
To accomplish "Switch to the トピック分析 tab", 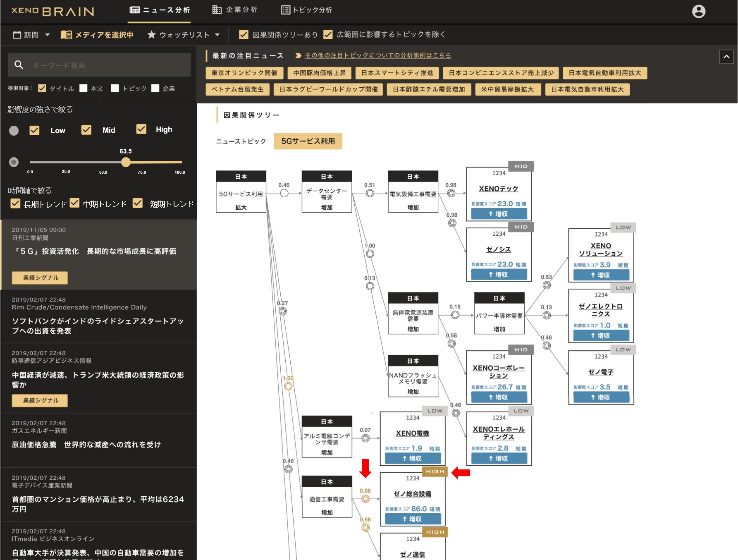I will coord(306,10).
